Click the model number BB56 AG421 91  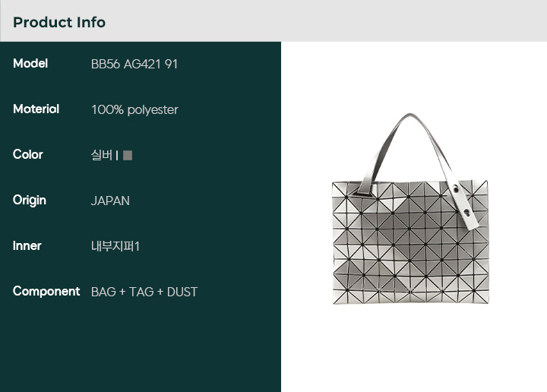tap(134, 64)
